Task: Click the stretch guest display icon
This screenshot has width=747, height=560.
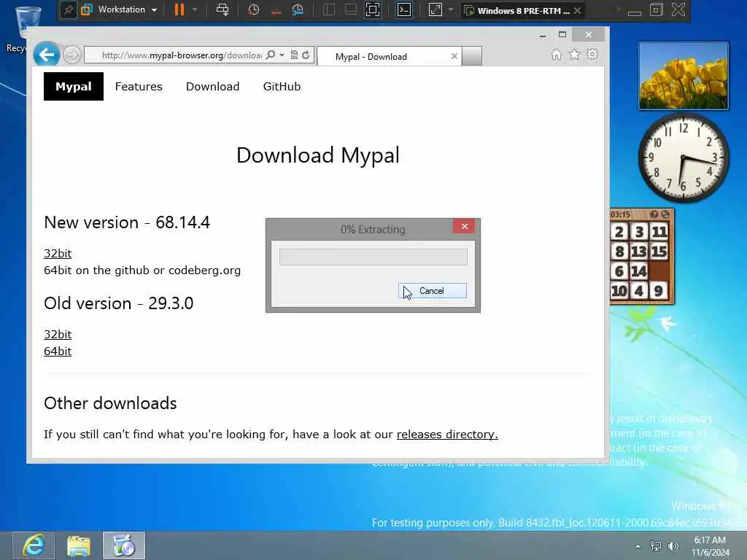Action: (436, 9)
